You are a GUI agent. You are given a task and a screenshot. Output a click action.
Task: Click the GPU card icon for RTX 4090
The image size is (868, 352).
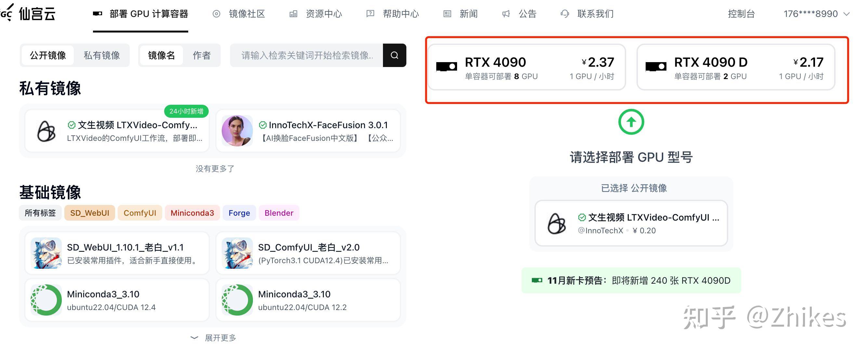(x=446, y=66)
